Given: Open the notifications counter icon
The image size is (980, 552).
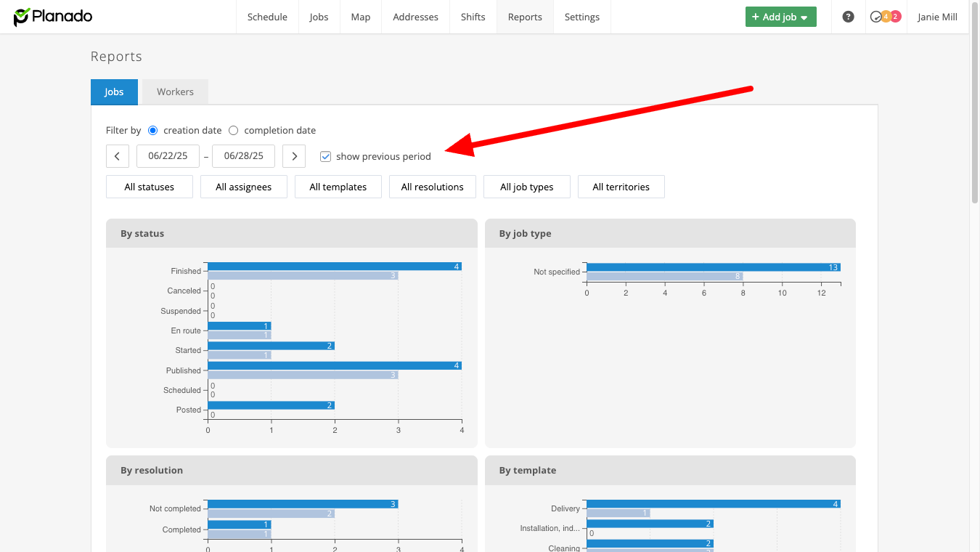Looking at the screenshot, I should click(x=886, y=17).
